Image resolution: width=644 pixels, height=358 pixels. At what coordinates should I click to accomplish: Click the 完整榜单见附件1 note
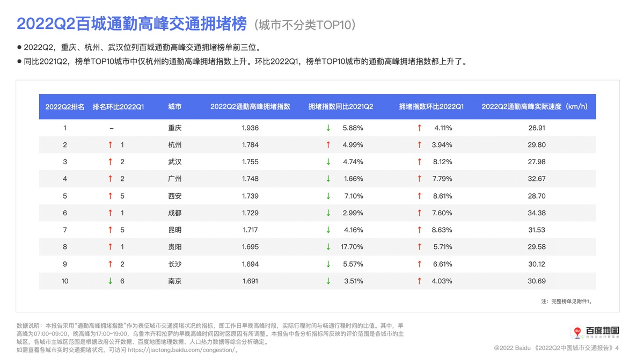[567, 302]
